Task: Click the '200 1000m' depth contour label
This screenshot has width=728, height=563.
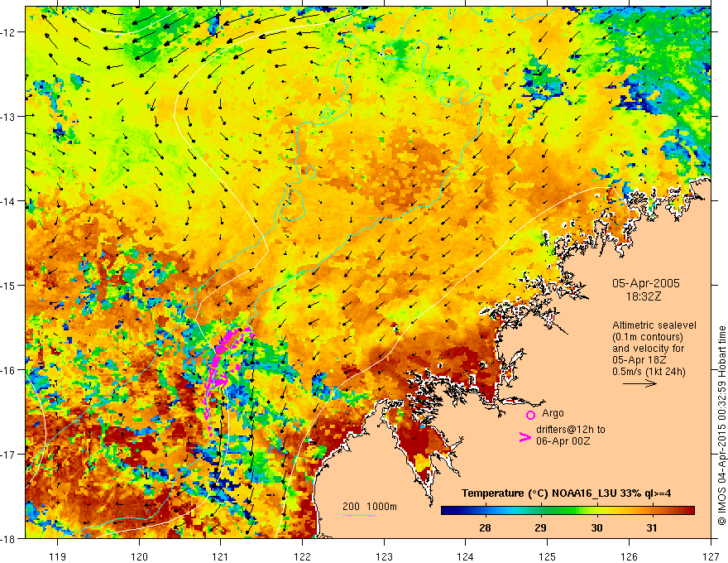Action: point(370,507)
